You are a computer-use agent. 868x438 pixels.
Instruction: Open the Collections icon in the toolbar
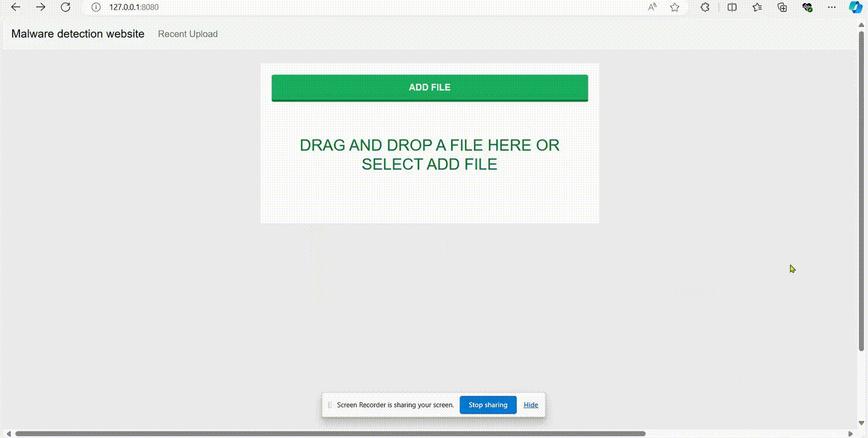point(782,7)
